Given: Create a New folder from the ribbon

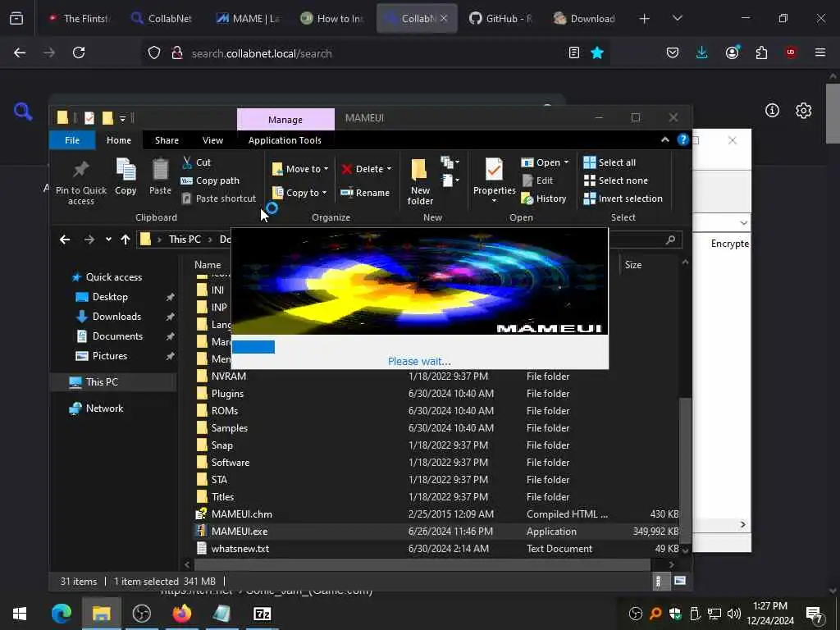Looking at the screenshot, I should click(420, 182).
